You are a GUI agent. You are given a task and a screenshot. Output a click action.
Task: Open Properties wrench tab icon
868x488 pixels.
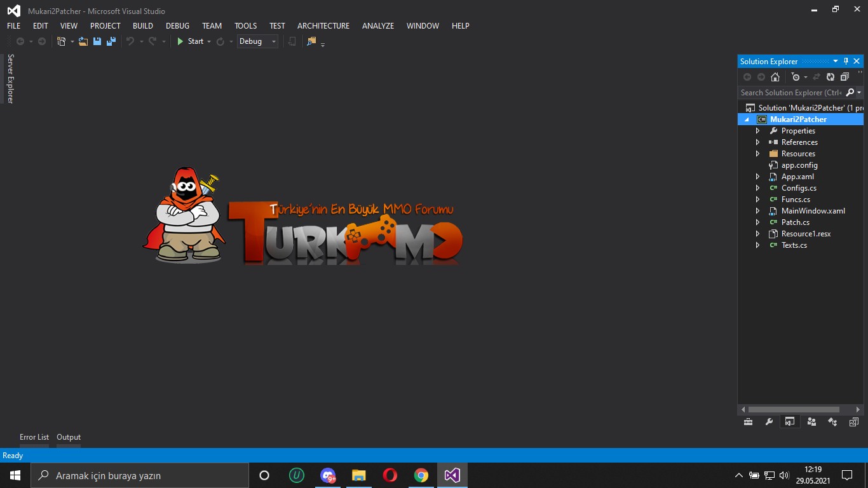click(x=769, y=422)
